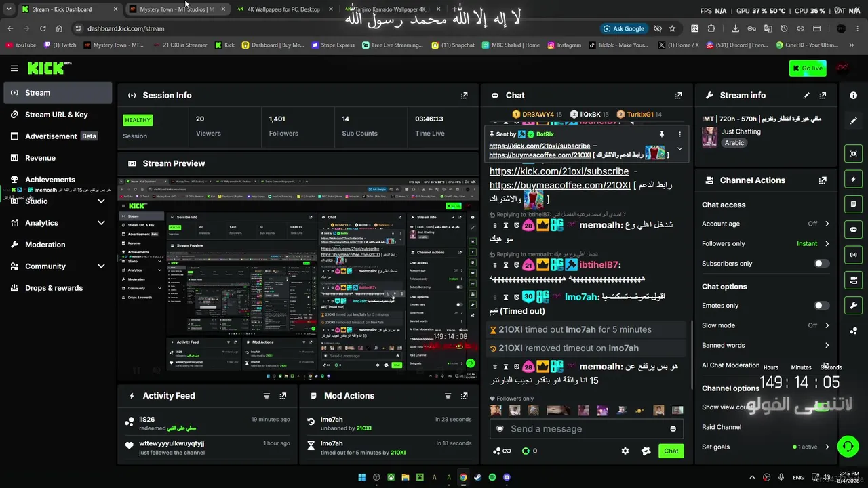
Task: Click the speech bubble icon in right sidebar
Action: tap(853, 230)
